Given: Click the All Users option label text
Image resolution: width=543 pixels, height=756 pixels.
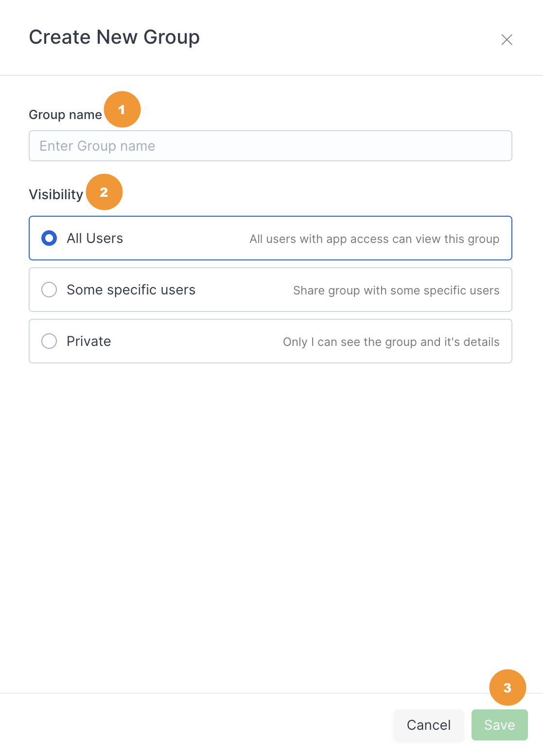Looking at the screenshot, I should click(95, 238).
